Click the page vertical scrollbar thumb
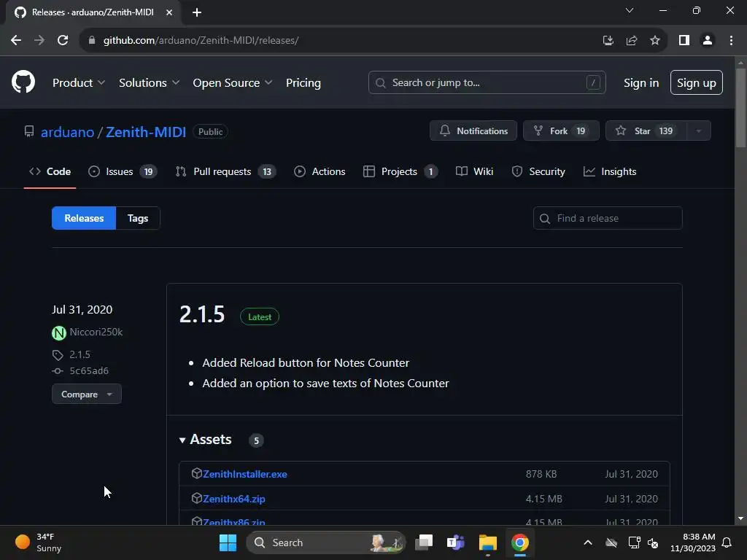Screen dimensions: 747x560 click(740, 109)
